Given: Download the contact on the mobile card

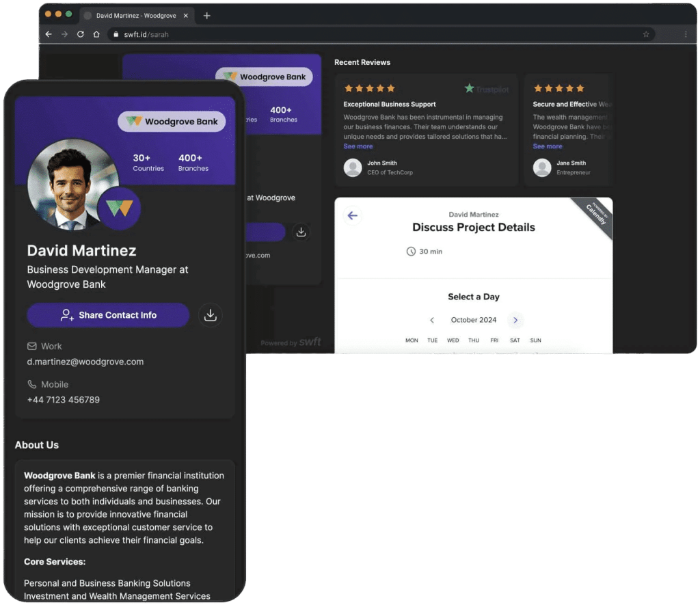Looking at the screenshot, I should [211, 315].
